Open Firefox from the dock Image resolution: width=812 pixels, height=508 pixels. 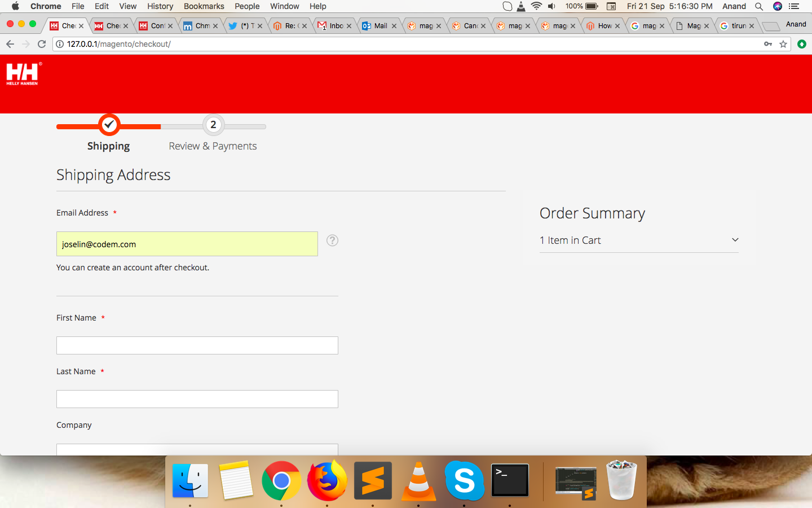327,481
